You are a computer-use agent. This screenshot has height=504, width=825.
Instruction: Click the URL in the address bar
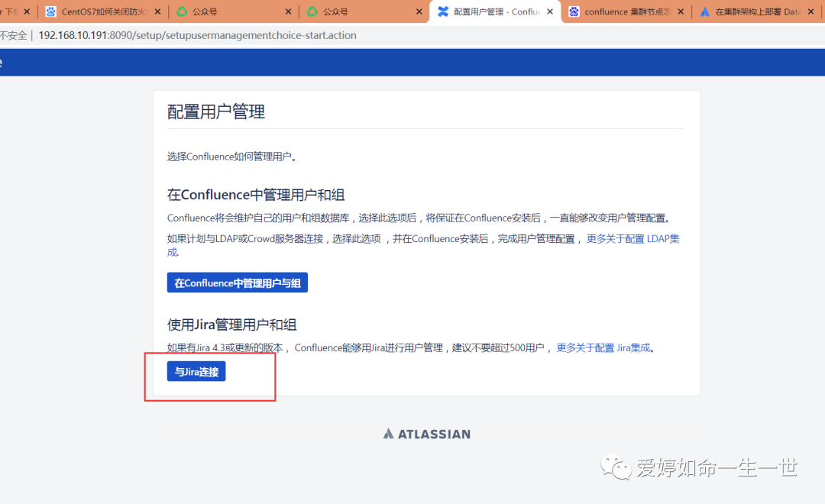point(197,35)
